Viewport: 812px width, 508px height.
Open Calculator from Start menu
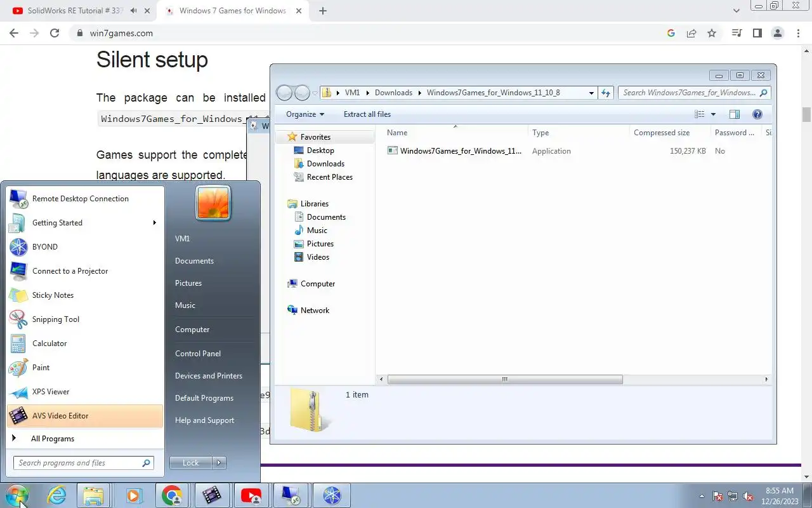(x=85, y=344)
